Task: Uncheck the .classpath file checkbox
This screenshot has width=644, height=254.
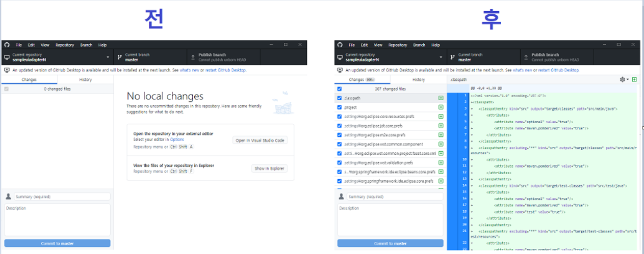Action: tap(340, 98)
